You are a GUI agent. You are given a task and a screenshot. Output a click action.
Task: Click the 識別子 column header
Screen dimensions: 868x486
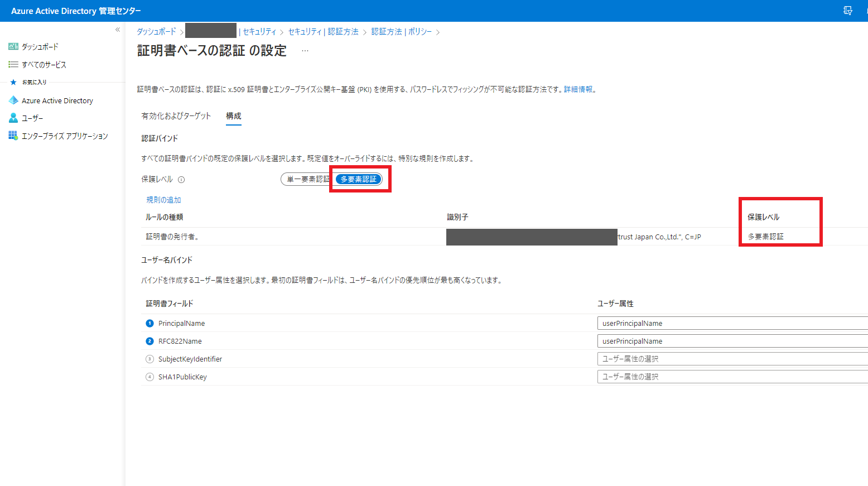click(457, 217)
